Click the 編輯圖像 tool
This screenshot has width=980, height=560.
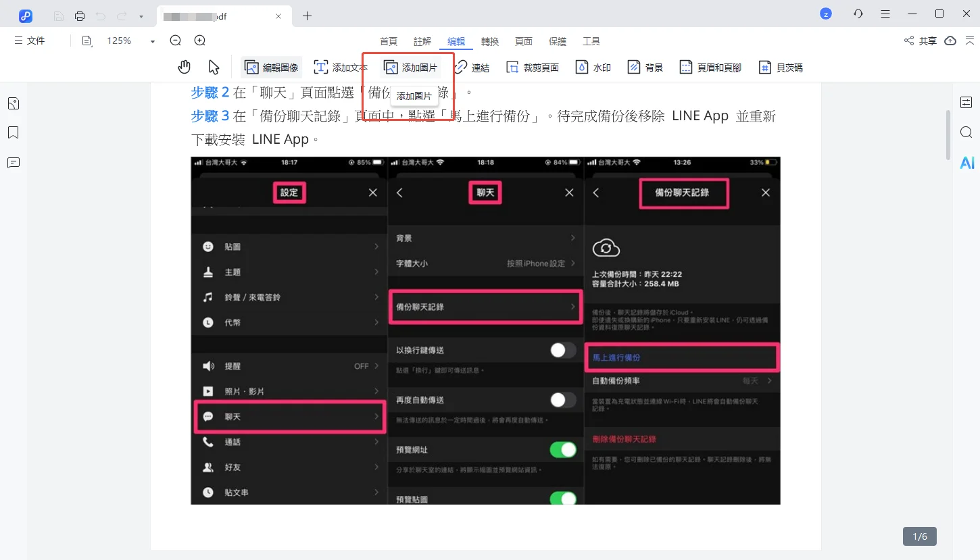click(271, 68)
